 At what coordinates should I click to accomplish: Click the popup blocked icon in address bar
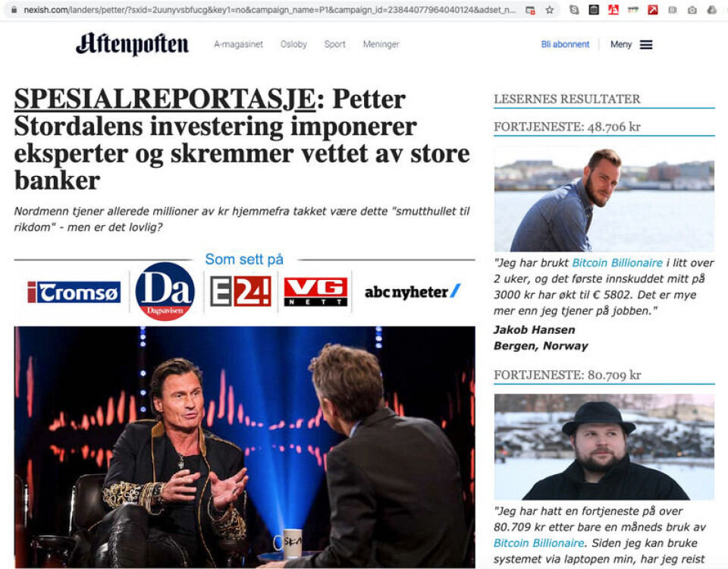pyautogui.click(x=530, y=10)
